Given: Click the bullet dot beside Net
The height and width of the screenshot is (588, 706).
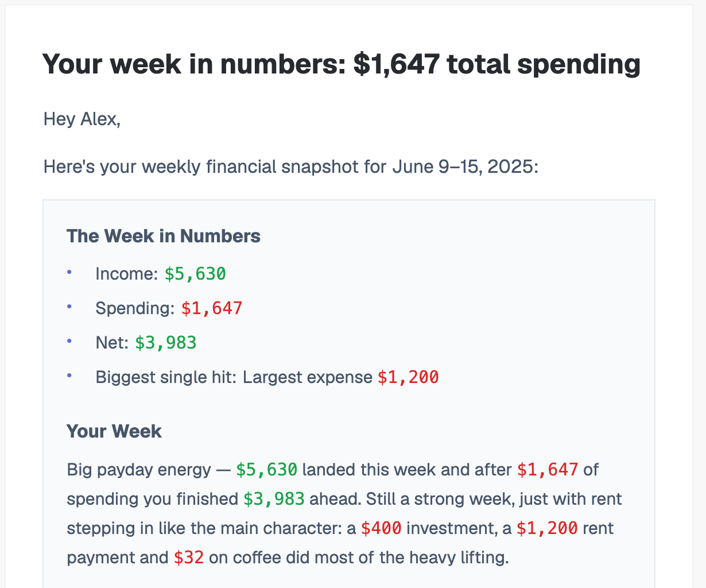Looking at the screenshot, I should click(x=69, y=341).
